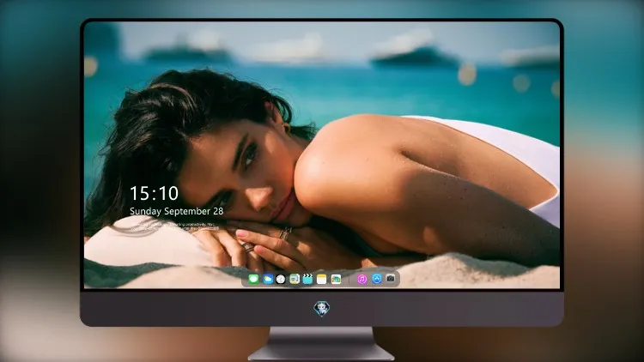This screenshot has height=362, width=644.
Task: Launch the clapperboard video app icon
Action: pyautogui.click(x=307, y=279)
